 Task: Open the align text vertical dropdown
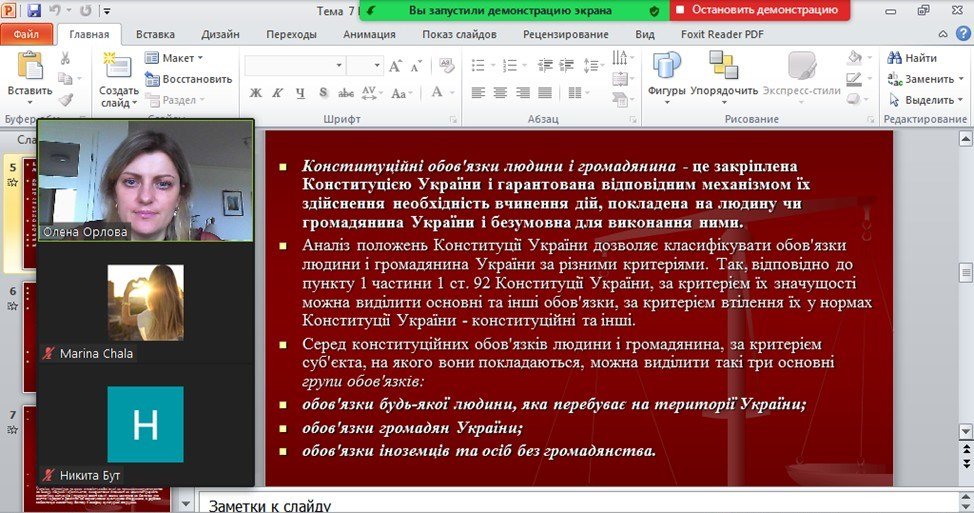point(621,79)
